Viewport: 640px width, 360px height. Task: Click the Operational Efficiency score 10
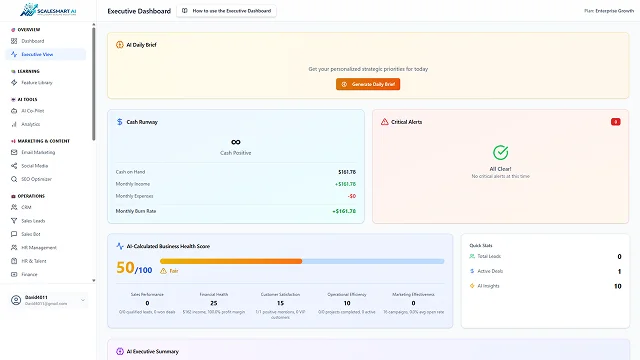[x=347, y=303]
